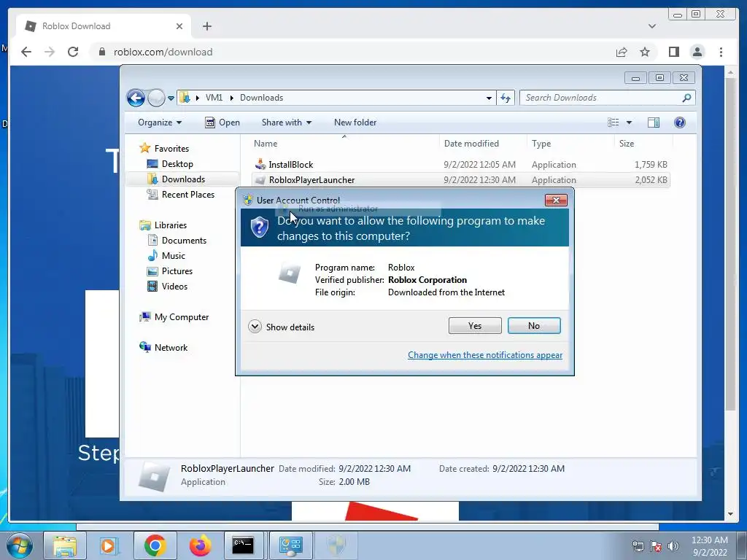Open the Command Prompt taskbar icon
The image size is (747, 560).
[x=243, y=545]
